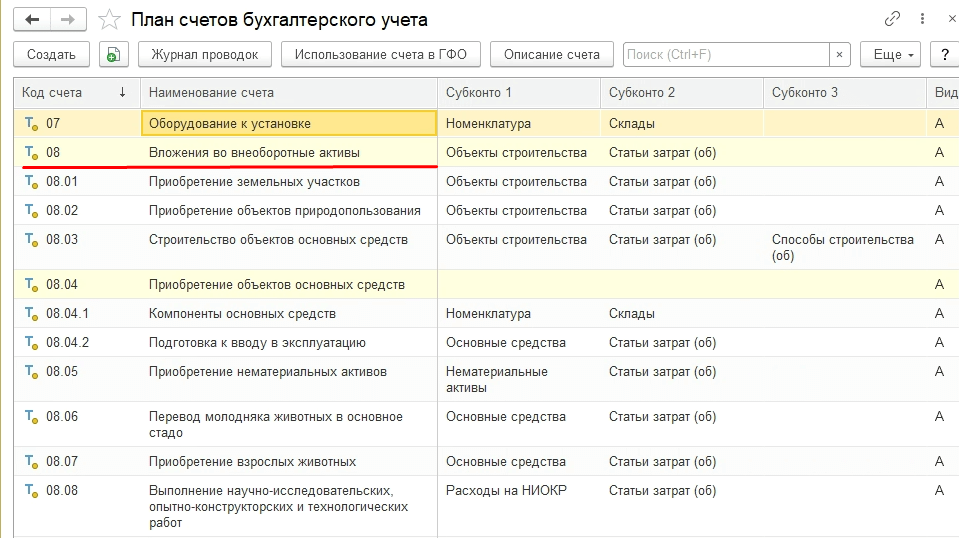Click the Субконто 2 column header

tap(642, 93)
